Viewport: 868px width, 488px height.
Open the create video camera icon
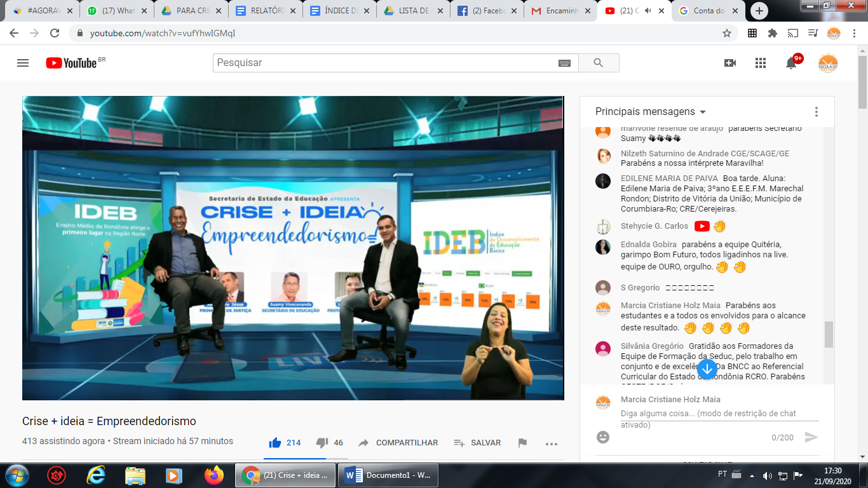tap(730, 63)
